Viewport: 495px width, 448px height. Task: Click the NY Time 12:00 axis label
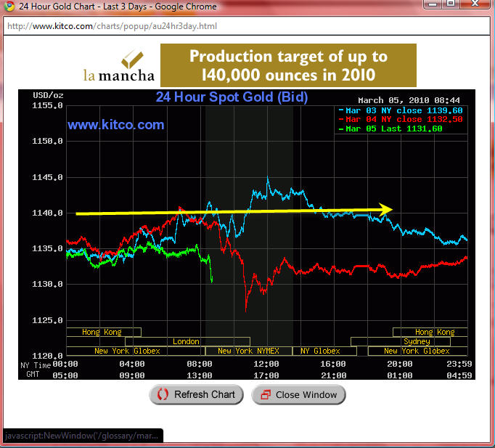coord(266,364)
